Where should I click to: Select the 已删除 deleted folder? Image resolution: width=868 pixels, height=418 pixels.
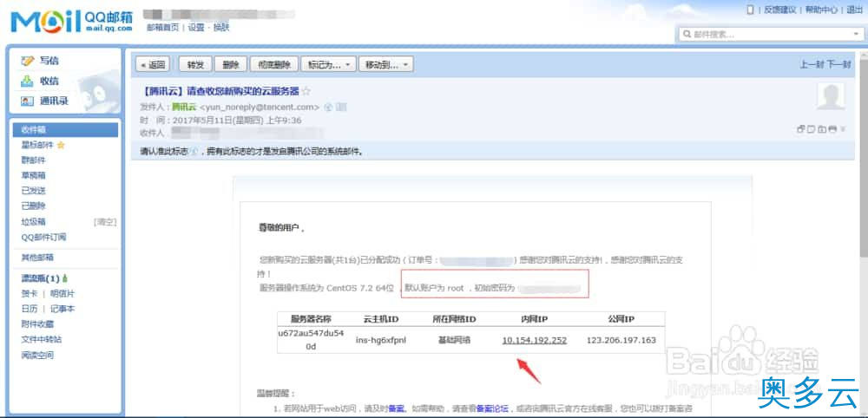tap(33, 206)
